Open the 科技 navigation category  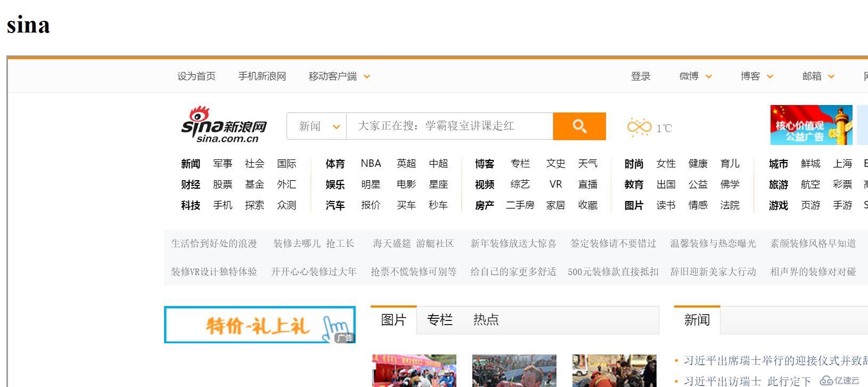191,205
